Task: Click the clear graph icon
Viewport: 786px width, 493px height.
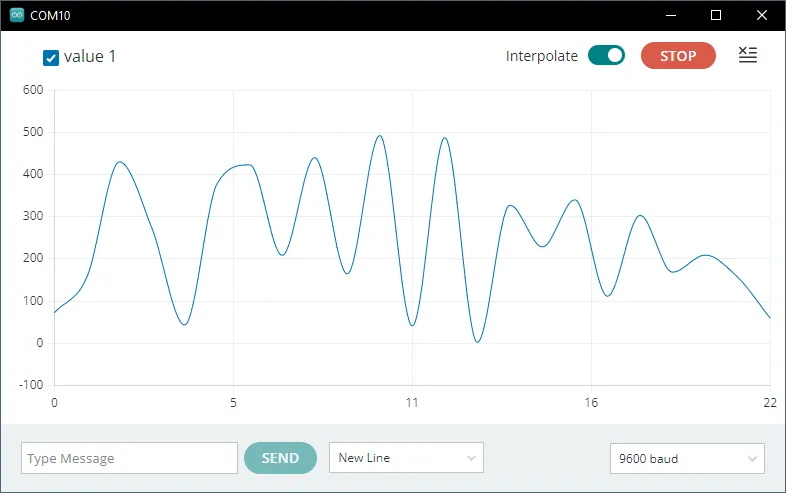Action: point(747,56)
